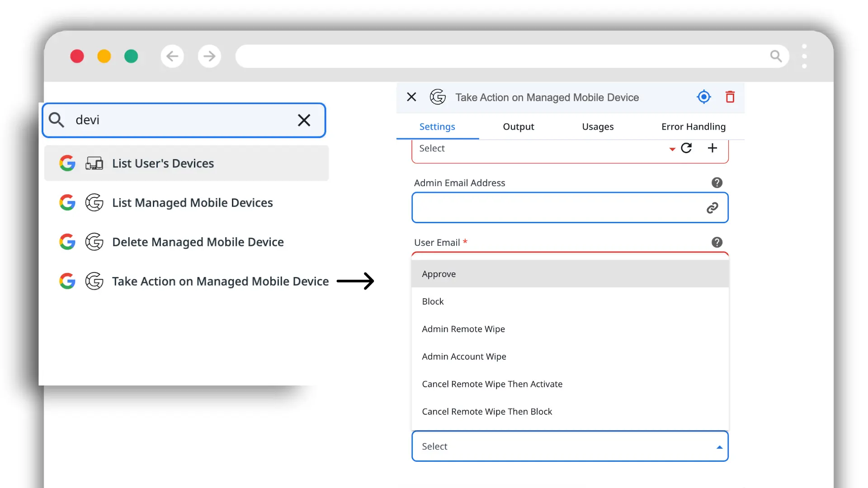Switch to the Output tab
868x488 pixels.
pos(519,127)
